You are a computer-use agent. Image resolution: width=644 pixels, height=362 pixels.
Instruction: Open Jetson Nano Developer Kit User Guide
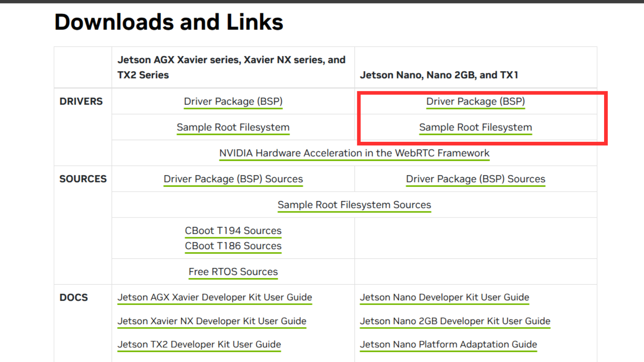[x=444, y=297]
